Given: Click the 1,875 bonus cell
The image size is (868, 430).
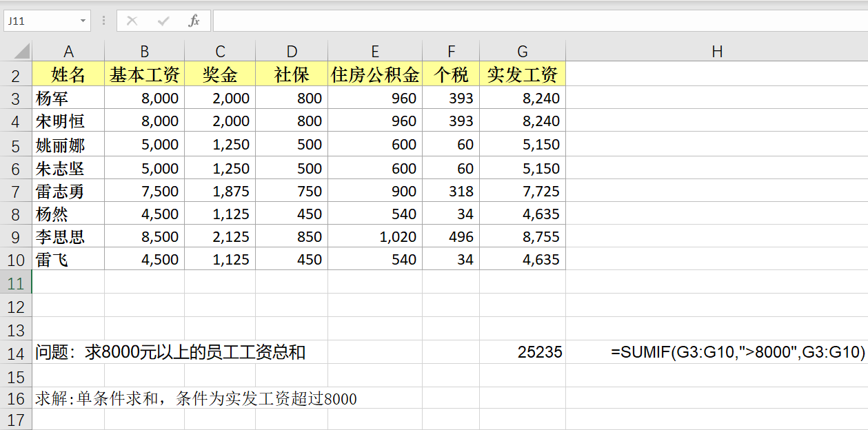Looking at the screenshot, I should coord(220,191).
